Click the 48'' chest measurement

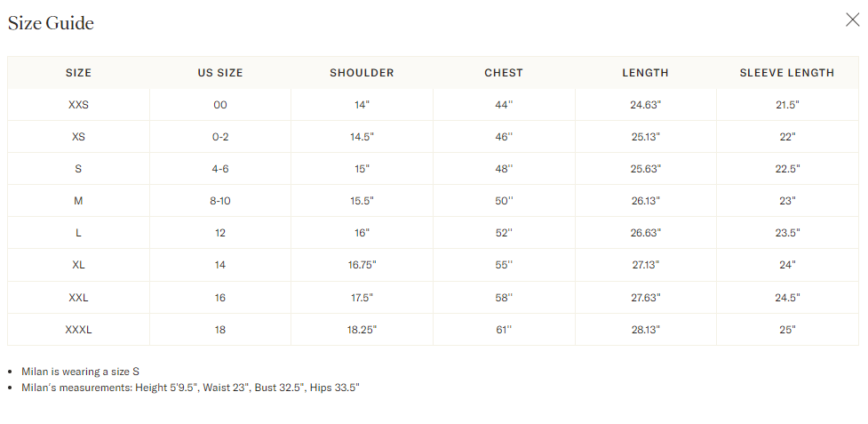[x=504, y=169]
